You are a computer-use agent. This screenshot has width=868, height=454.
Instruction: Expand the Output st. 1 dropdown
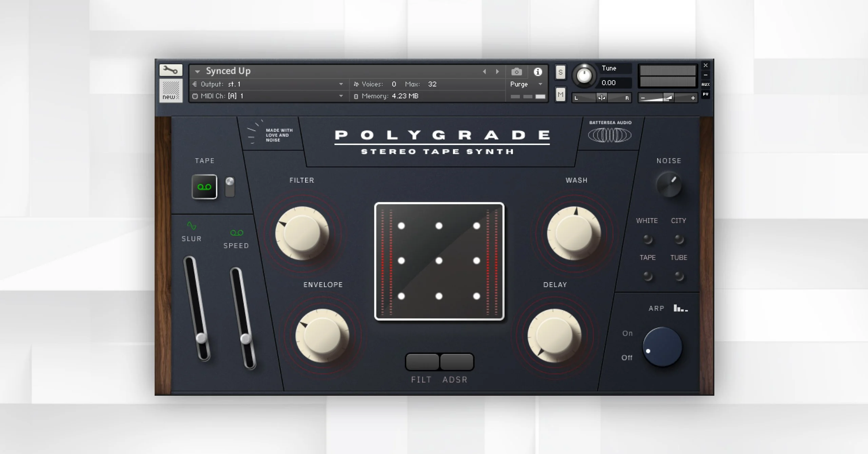(341, 84)
